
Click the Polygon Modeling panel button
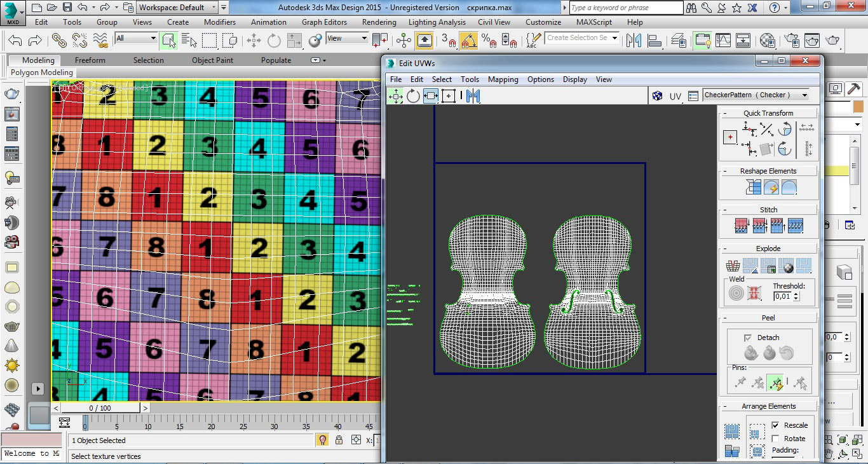(x=42, y=72)
